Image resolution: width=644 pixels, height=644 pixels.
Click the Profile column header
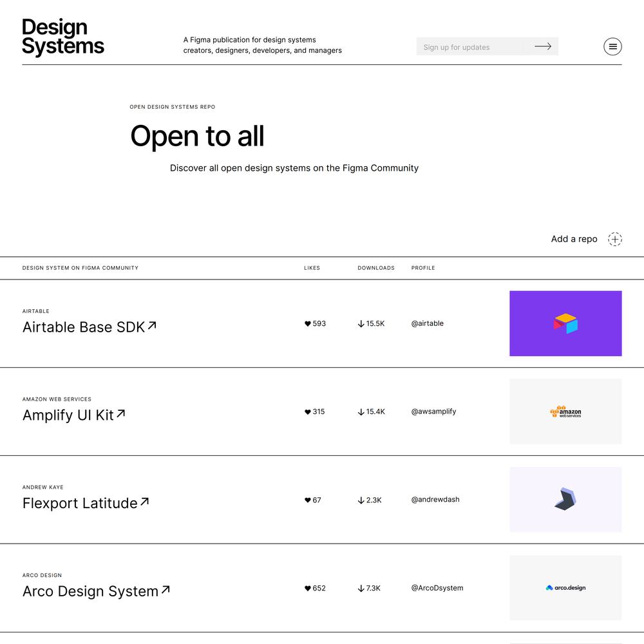coord(423,268)
